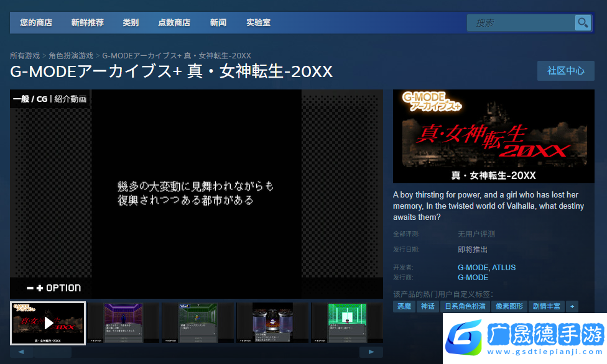Open the ATLUS developer link
607x364 pixels.
504,268
